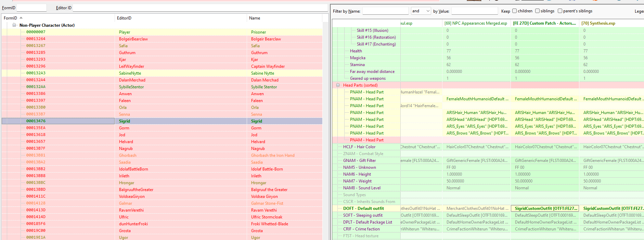Sort the list by the Name column header
Screen dimensions: 644x240
pos(284,18)
